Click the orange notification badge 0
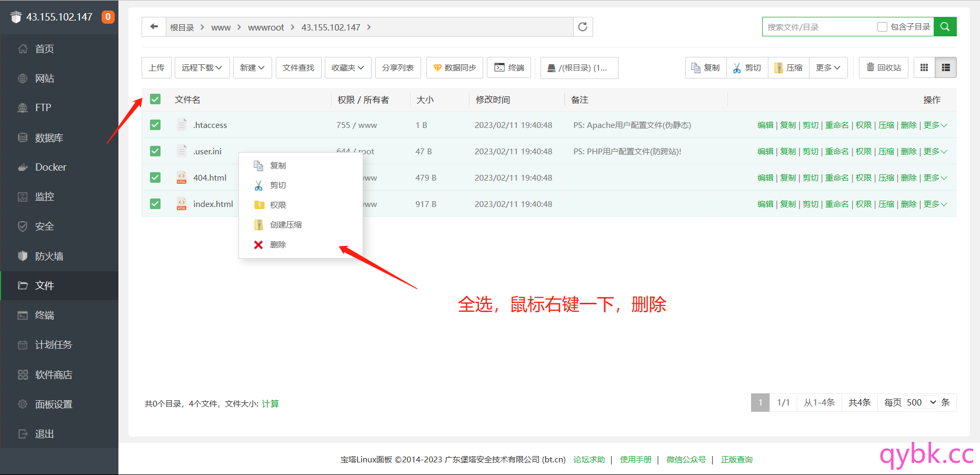 (108, 17)
